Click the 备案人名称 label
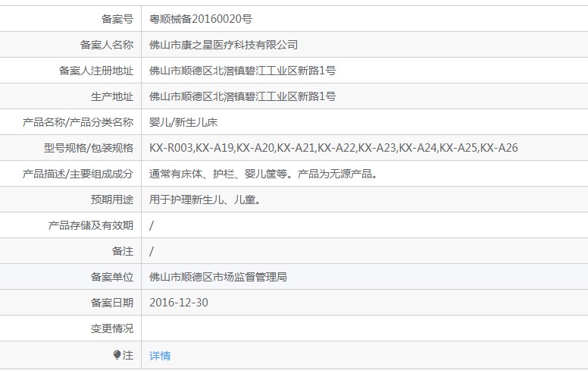Screen dimensions: 588x377 (x=107, y=45)
